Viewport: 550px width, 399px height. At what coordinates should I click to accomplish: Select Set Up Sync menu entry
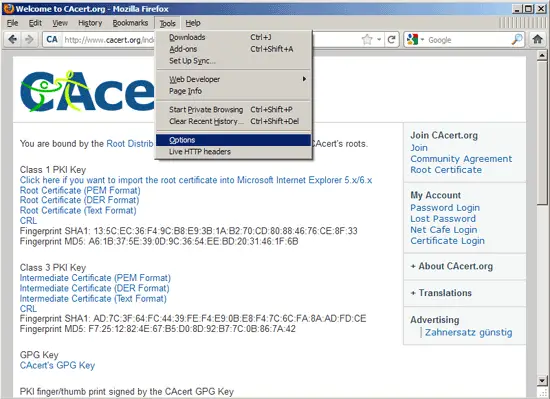[x=233, y=61]
